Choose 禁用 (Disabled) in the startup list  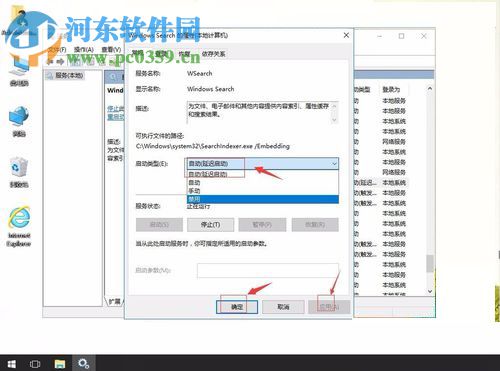[x=263, y=199]
